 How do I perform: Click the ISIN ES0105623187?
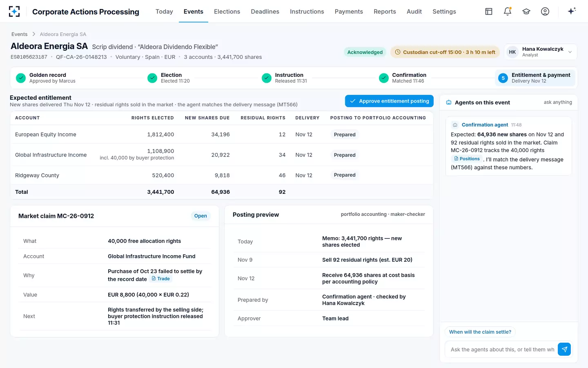pyautogui.click(x=29, y=57)
